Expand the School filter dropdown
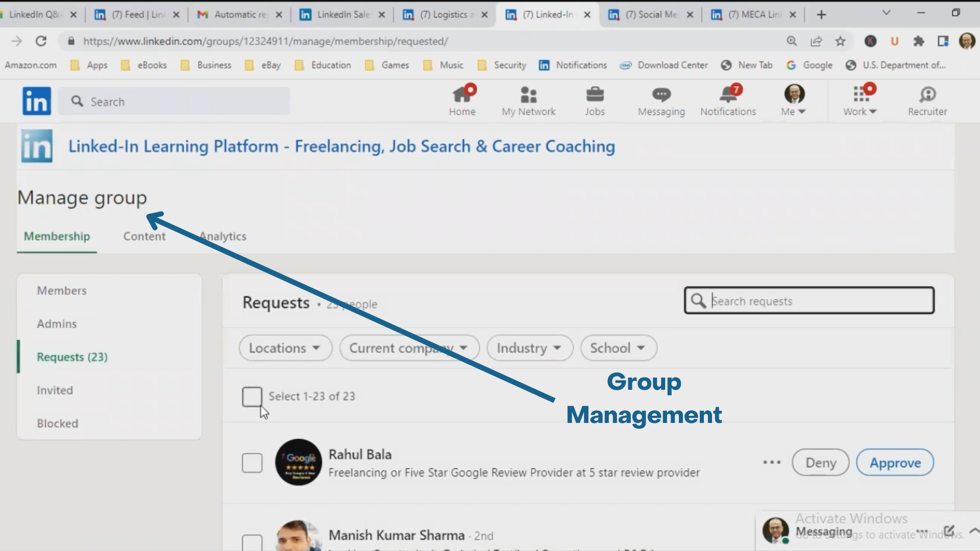The height and width of the screenshot is (551, 980). [x=619, y=348]
